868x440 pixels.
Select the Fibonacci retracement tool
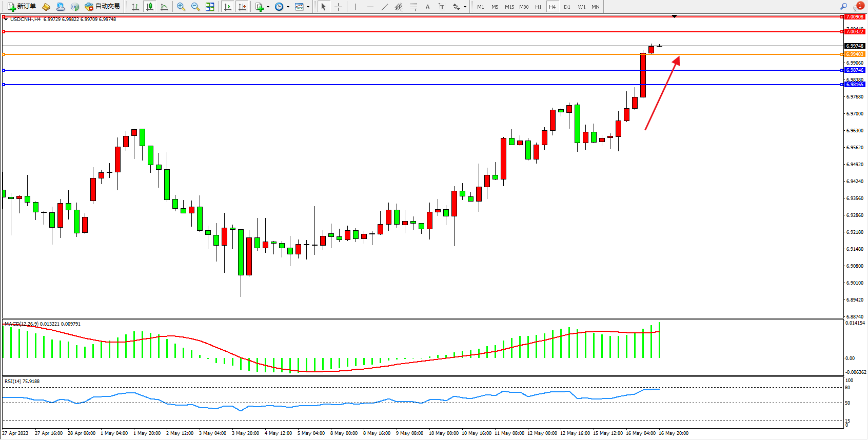point(413,7)
